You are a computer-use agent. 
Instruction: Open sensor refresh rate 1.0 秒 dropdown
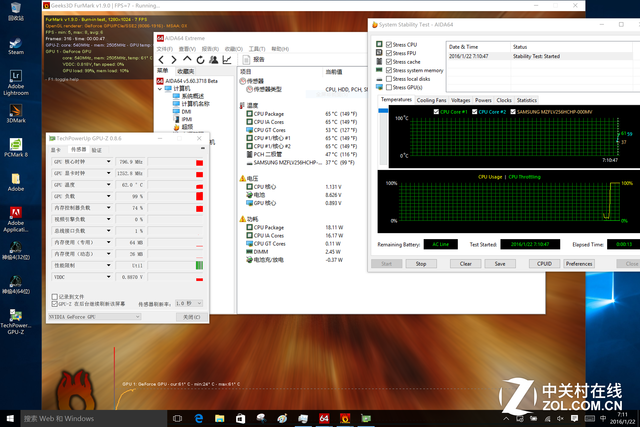click(x=189, y=303)
